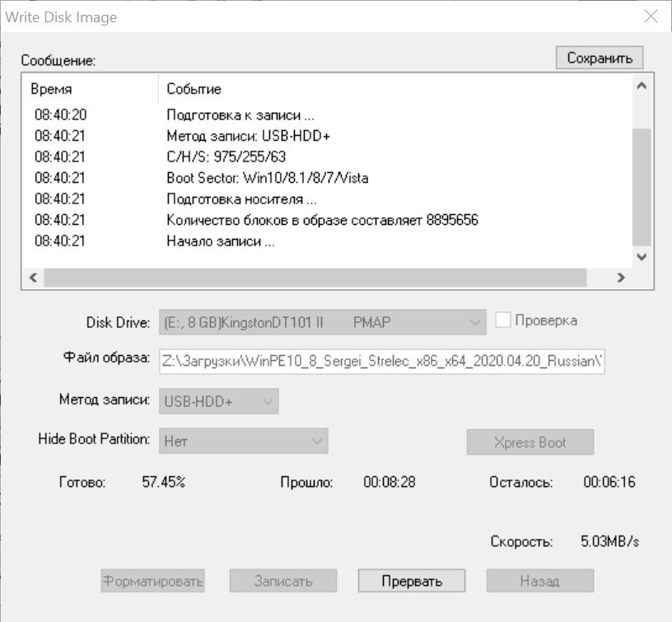Click the Xpress Boot button
Viewport: 672px width, 622px height.
tap(530, 442)
